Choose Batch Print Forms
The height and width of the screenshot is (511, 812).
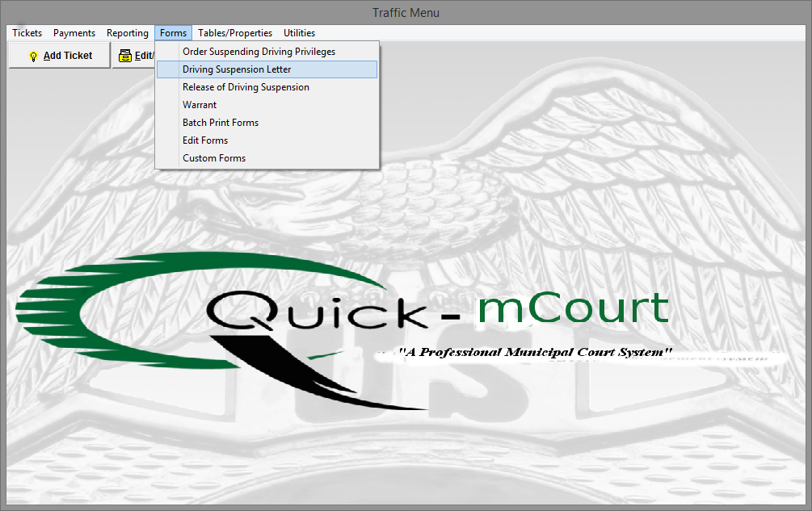(x=267, y=123)
